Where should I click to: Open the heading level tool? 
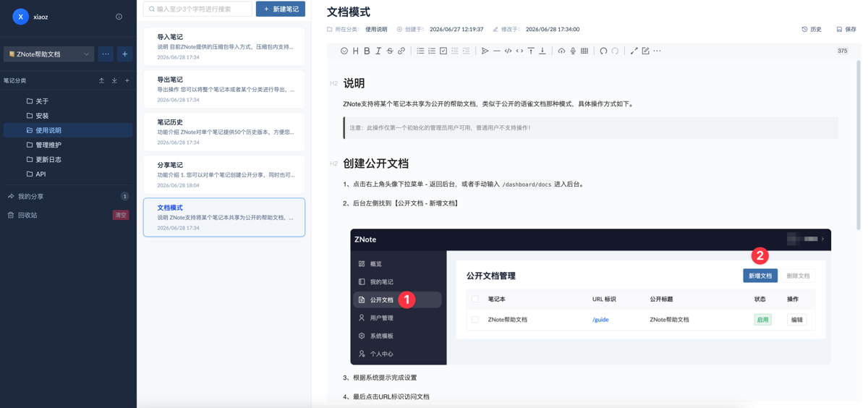pos(355,51)
